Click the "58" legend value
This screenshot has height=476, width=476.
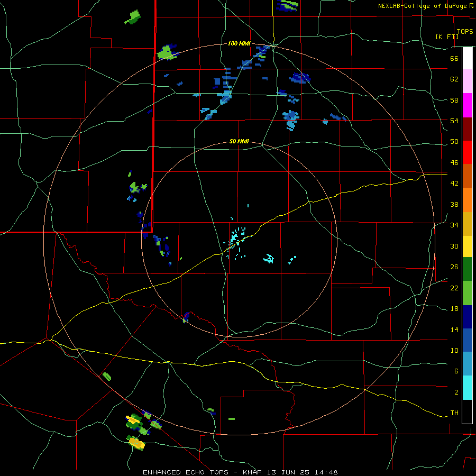pyautogui.click(x=454, y=100)
